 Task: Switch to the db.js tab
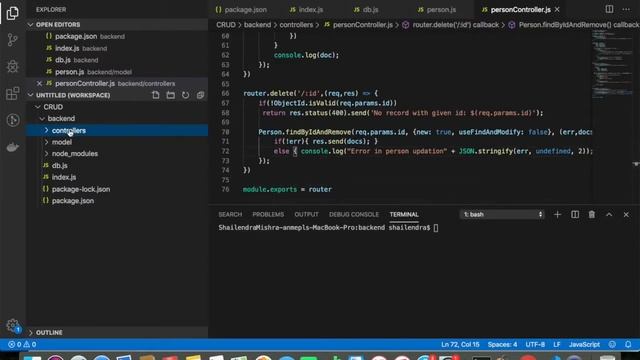pos(366,9)
